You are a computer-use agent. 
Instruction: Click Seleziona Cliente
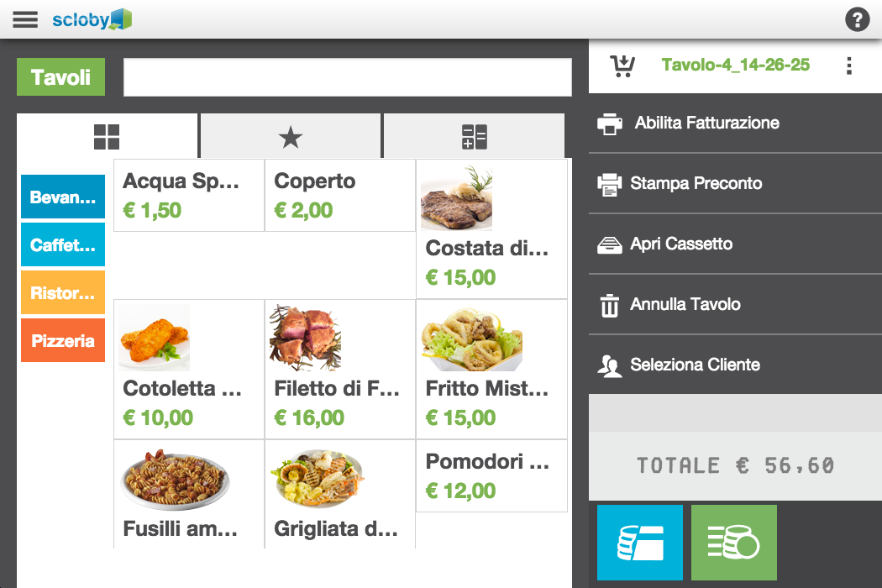tap(694, 365)
